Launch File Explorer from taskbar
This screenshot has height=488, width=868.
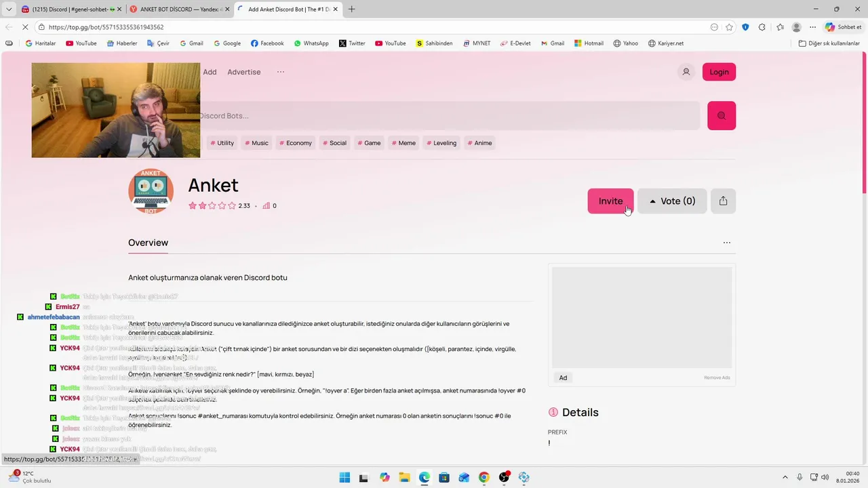coord(404,477)
